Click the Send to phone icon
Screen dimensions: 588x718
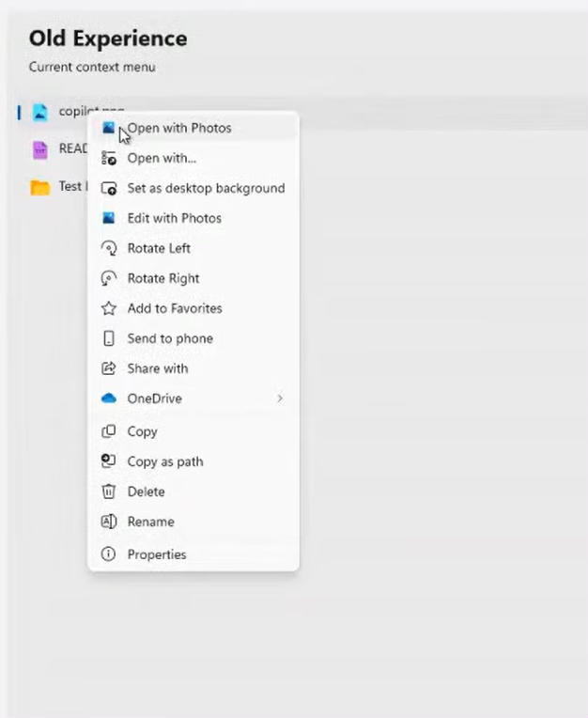click(x=109, y=338)
